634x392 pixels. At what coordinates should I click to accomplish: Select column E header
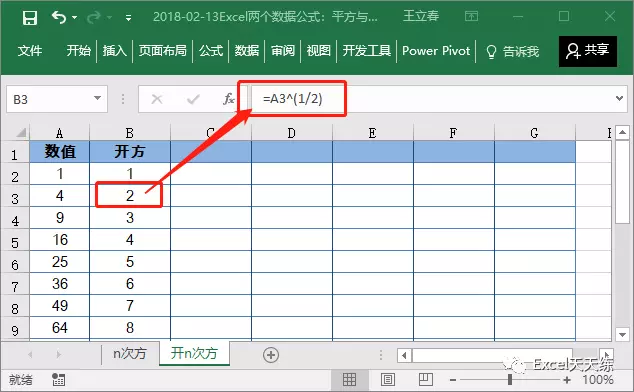[x=372, y=133]
